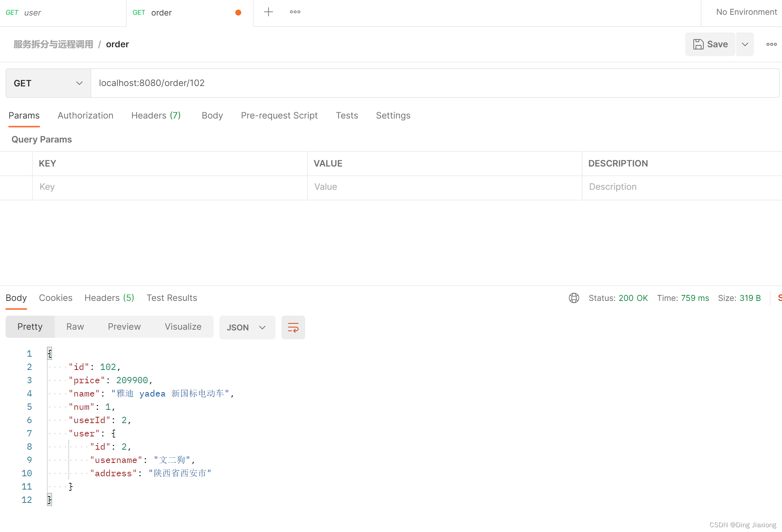This screenshot has height=532, width=782.
Task: Toggle line wrap icon in response toolbar
Action: [x=293, y=327]
